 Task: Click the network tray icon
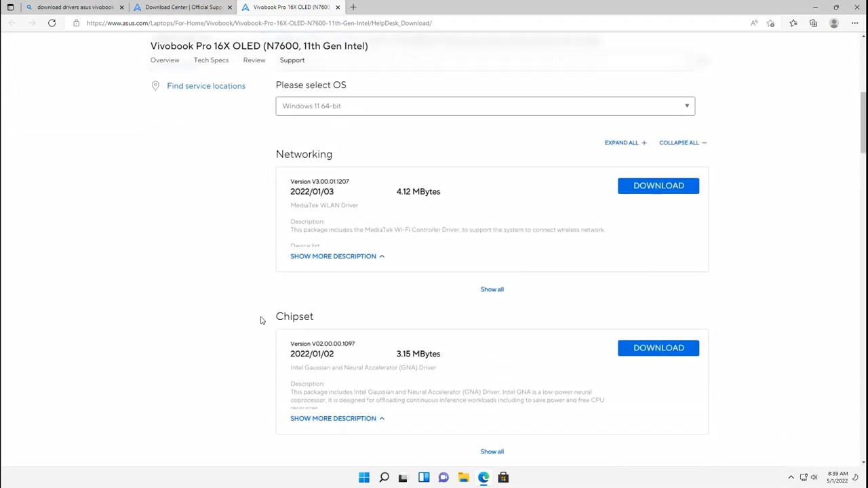tap(804, 477)
